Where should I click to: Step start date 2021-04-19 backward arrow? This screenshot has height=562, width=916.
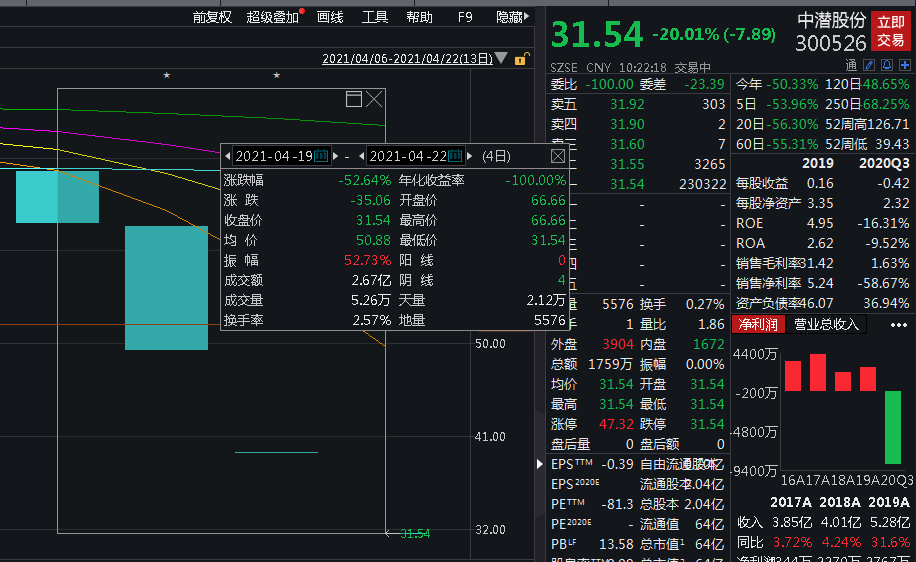pos(227,156)
